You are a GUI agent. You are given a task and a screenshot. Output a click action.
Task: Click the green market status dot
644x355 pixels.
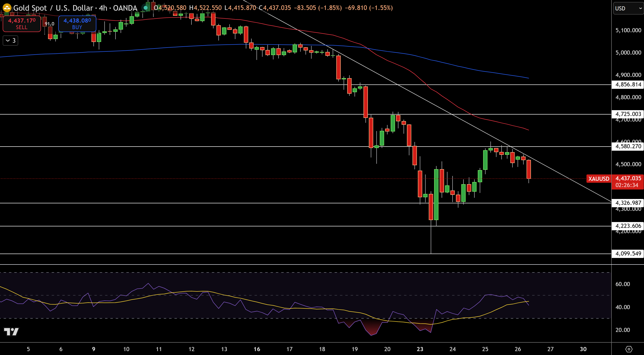tap(146, 8)
